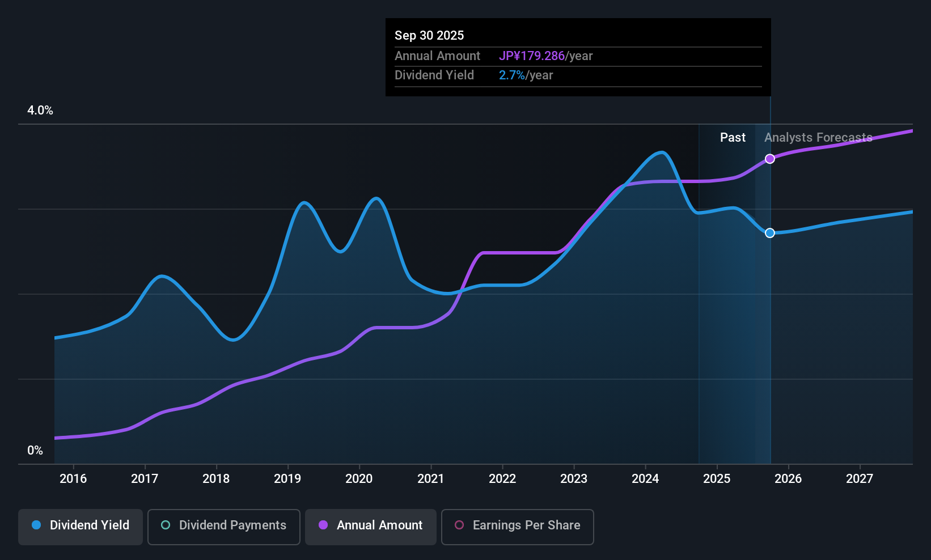Image resolution: width=931 pixels, height=560 pixels.
Task: Click the Dividend Yield tooltip row label
Action: (x=434, y=75)
